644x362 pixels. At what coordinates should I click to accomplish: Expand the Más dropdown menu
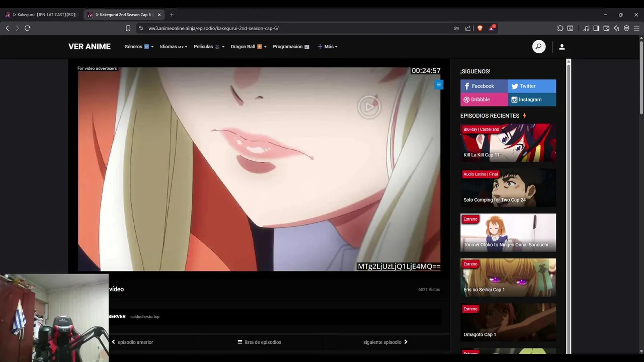click(x=328, y=47)
